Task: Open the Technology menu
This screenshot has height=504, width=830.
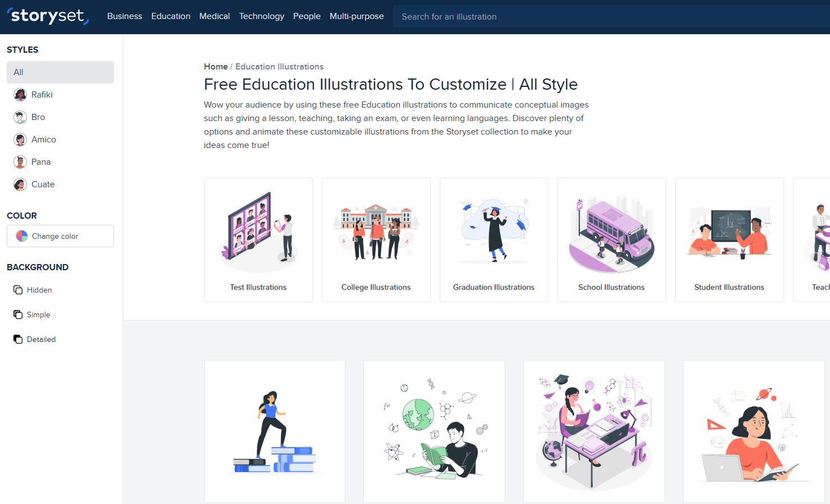Action: click(x=261, y=16)
